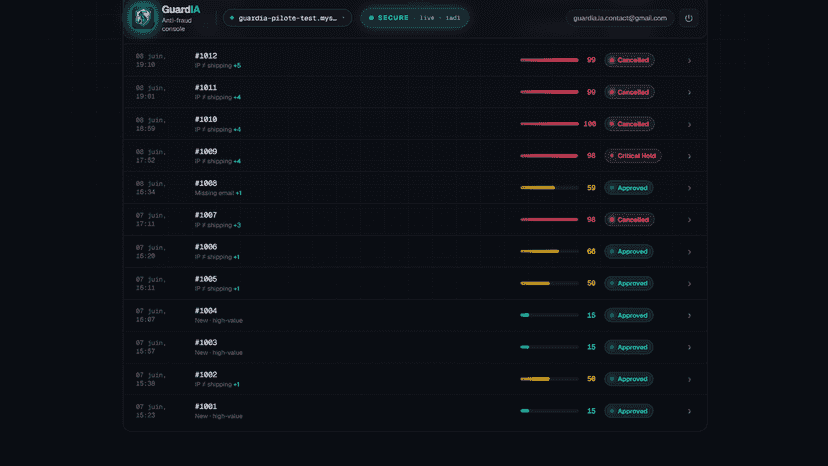Click 'IP ≠ shipping +3' reason on #1007

coord(218,225)
